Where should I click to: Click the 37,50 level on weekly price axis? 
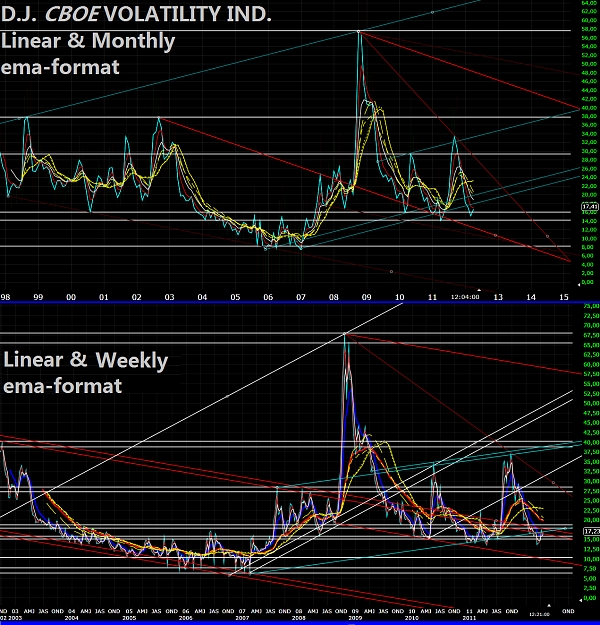tap(591, 452)
